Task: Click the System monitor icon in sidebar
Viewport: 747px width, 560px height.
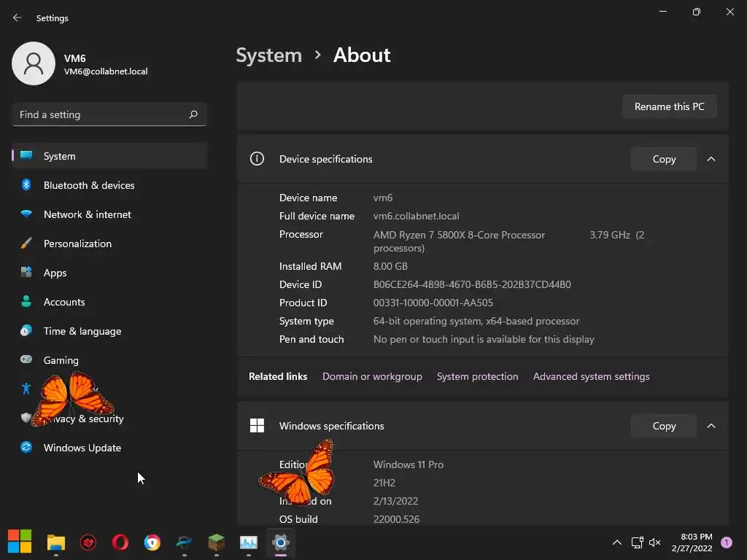Action: [26, 156]
